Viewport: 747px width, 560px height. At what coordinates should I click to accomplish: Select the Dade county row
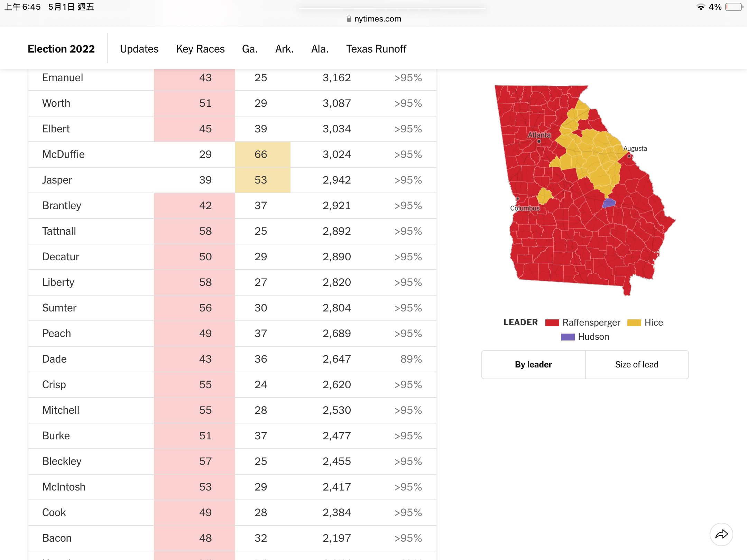point(232,359)
